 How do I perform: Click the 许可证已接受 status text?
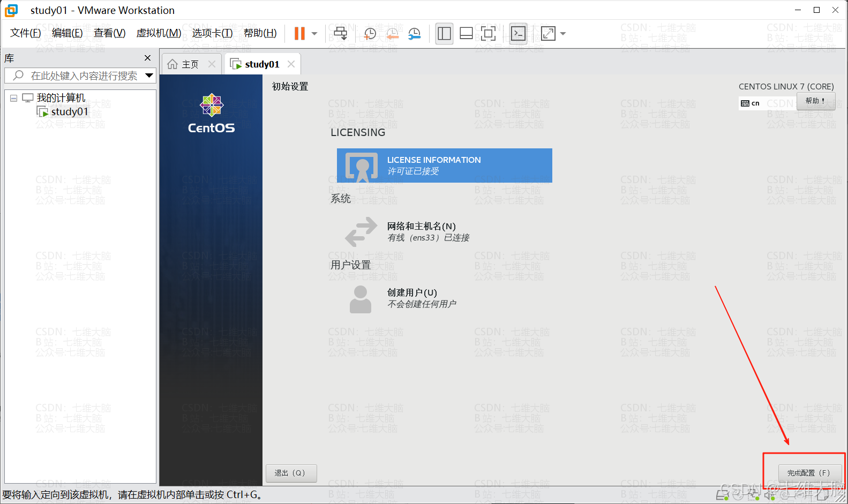coord(413,171)
